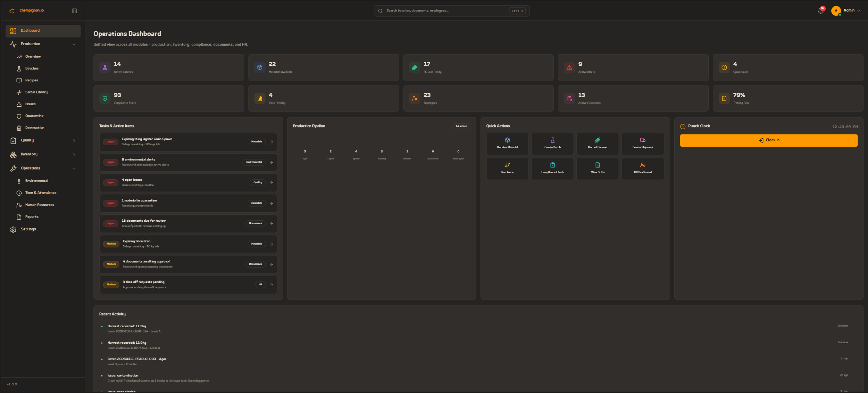Open the HR Dashboard quick action
Image resolution: width=868 pixels, height=393 pixels.
642,169
